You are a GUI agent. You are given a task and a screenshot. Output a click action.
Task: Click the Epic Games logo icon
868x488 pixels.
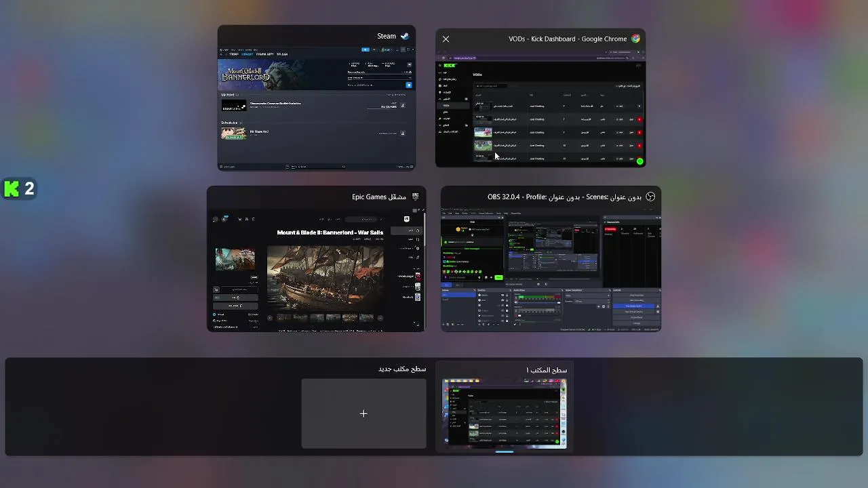[x=415, y=197]
